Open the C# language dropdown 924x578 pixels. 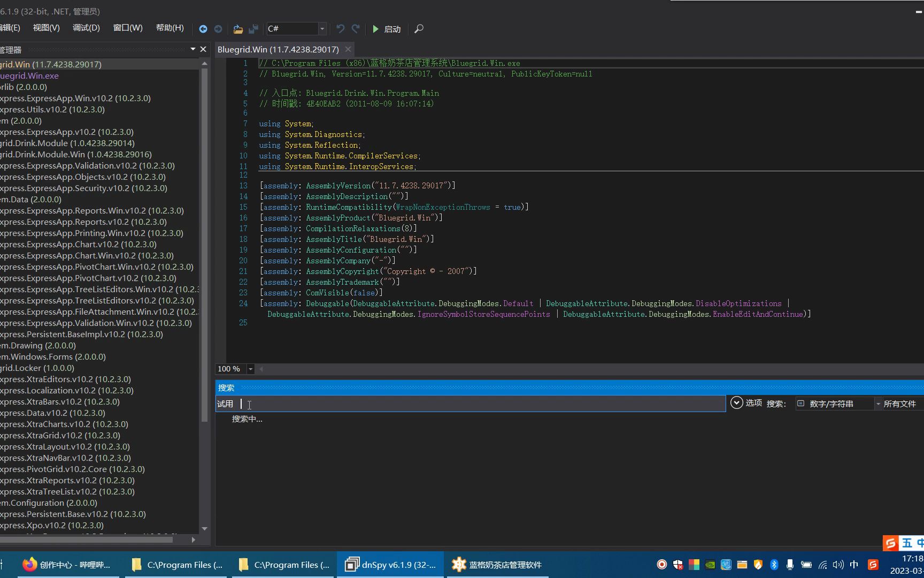coord(322,29)
